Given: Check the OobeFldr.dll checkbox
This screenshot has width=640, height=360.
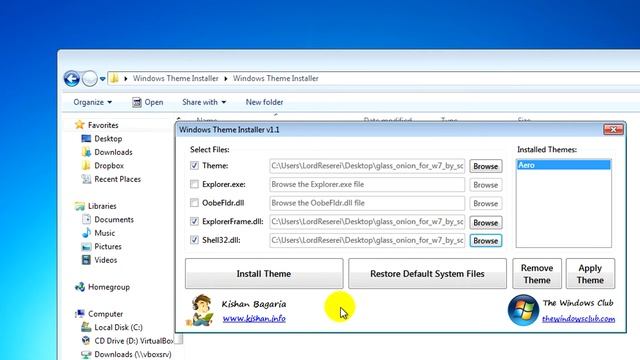Looking at the screenshot, I should [x=194, y=203].
